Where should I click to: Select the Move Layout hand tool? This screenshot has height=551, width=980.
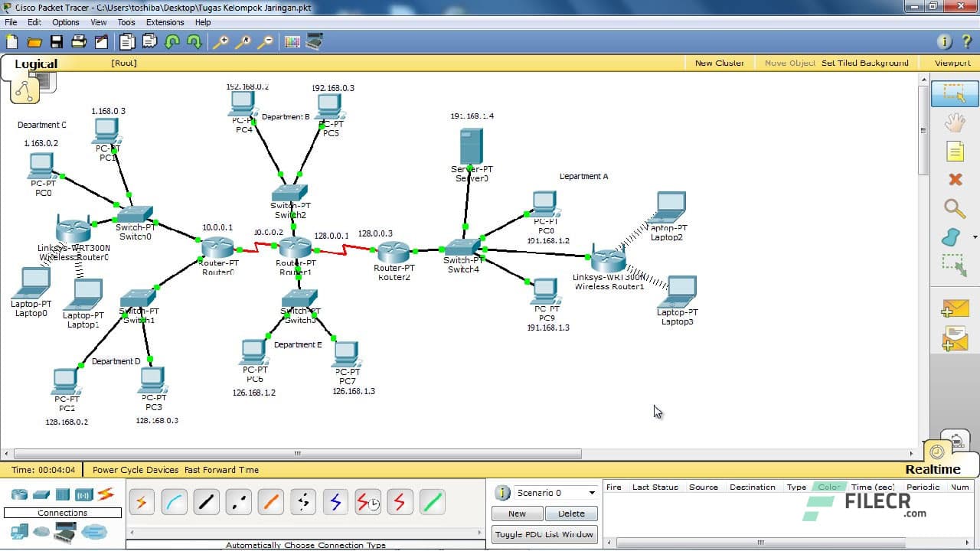(954, 122)
